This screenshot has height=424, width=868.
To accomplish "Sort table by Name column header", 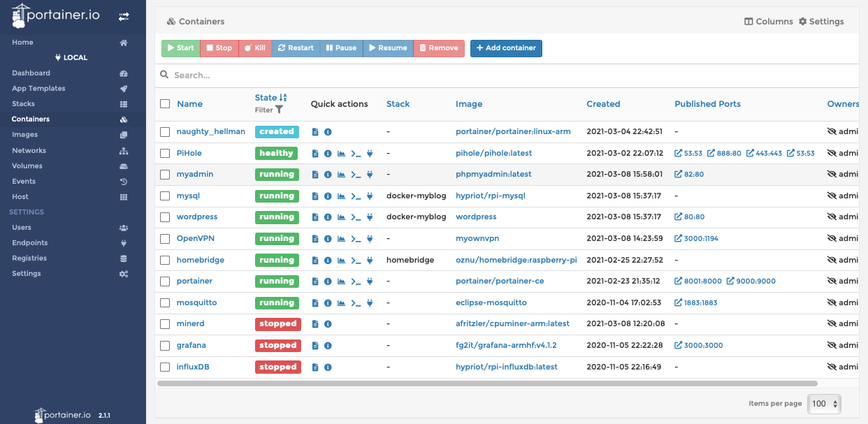I will pos(189,104).
